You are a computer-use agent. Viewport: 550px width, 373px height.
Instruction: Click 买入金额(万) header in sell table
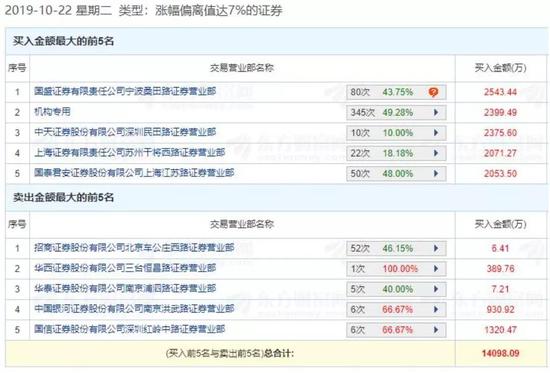point(501,224)
